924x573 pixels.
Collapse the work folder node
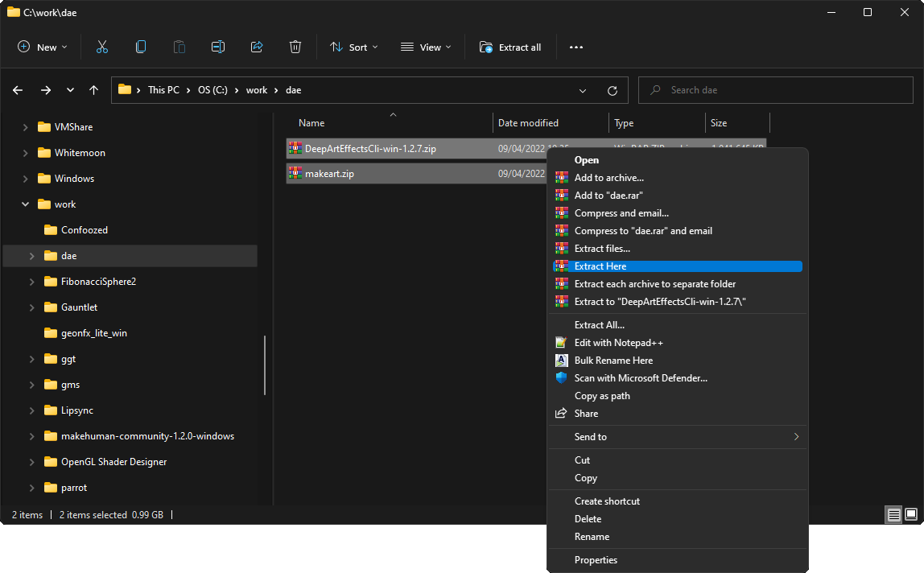[x=25, y=204]
